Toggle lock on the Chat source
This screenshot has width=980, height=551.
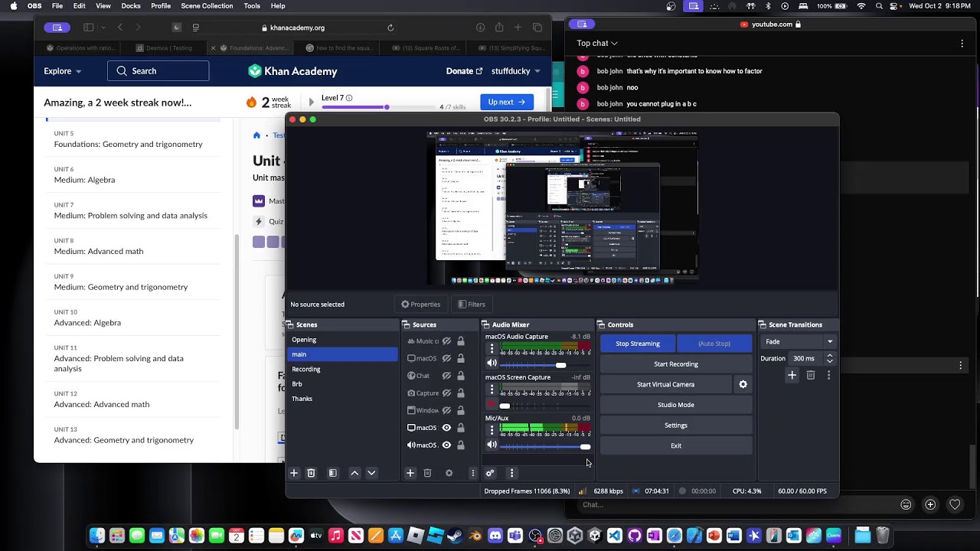461,376
